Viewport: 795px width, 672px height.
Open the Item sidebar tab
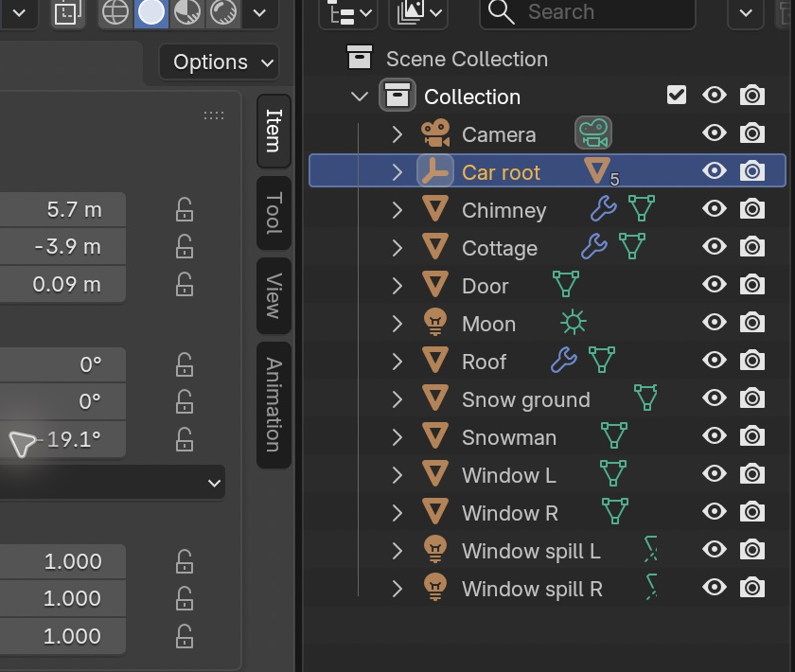point(274,131)
